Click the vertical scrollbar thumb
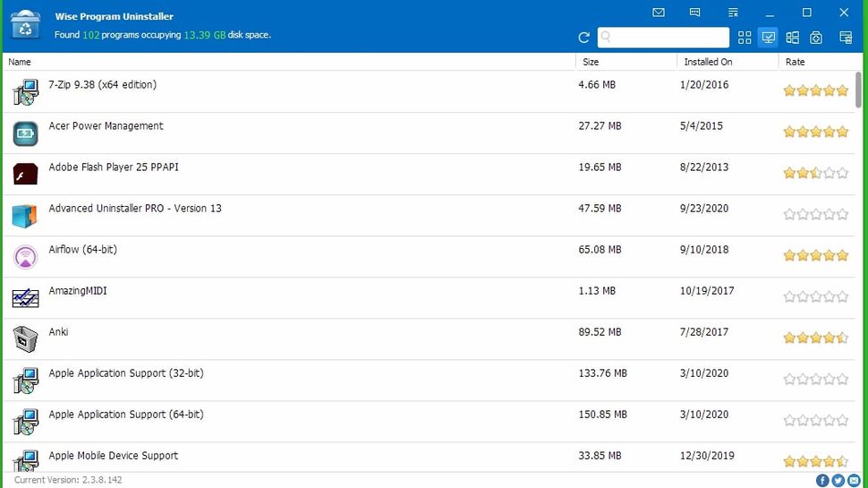The width and height of the screenshot is (868, 488). 859,90
